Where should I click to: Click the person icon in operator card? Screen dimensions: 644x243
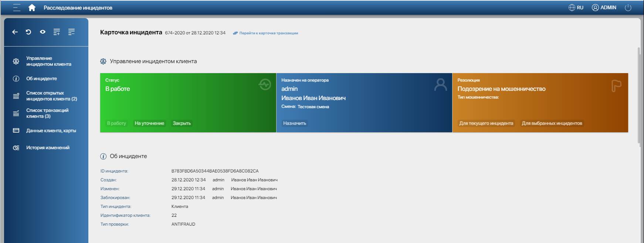(440, 85)
